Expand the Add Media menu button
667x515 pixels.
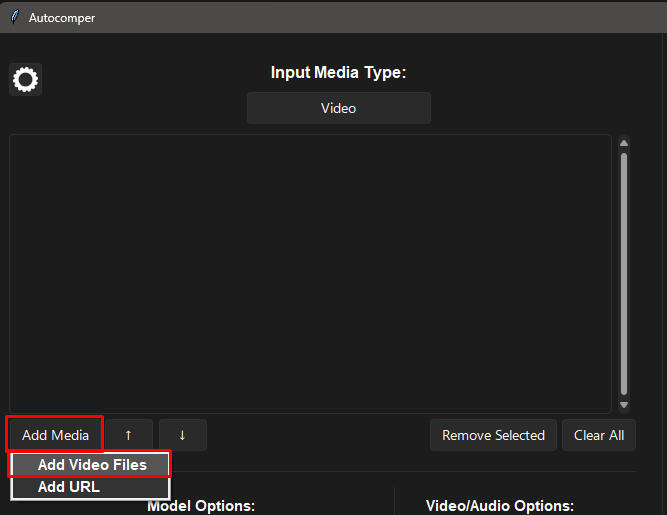(x=55, y=435)
